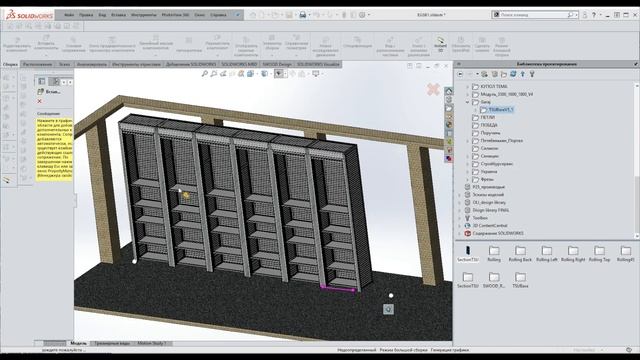This screenshot has width=640, height=360.
Task: Click Вставить компоненты ribbon button
Action: point(46,43)
